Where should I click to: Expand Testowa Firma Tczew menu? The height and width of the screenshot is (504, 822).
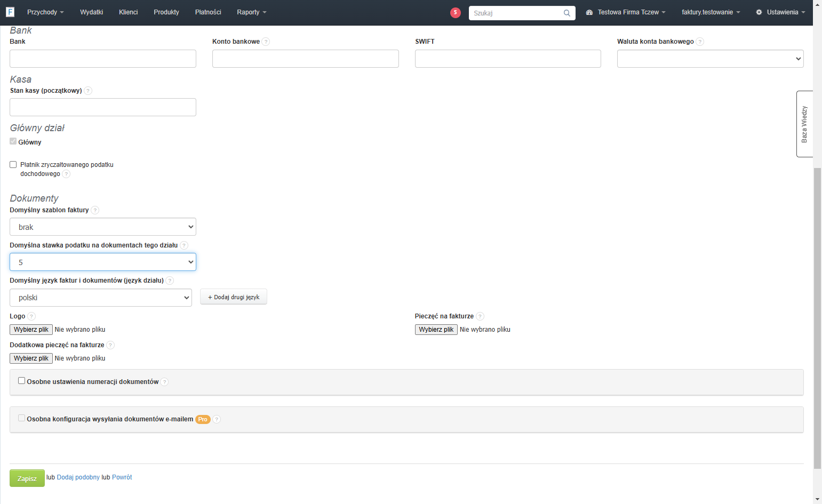(x=626, y=12)
